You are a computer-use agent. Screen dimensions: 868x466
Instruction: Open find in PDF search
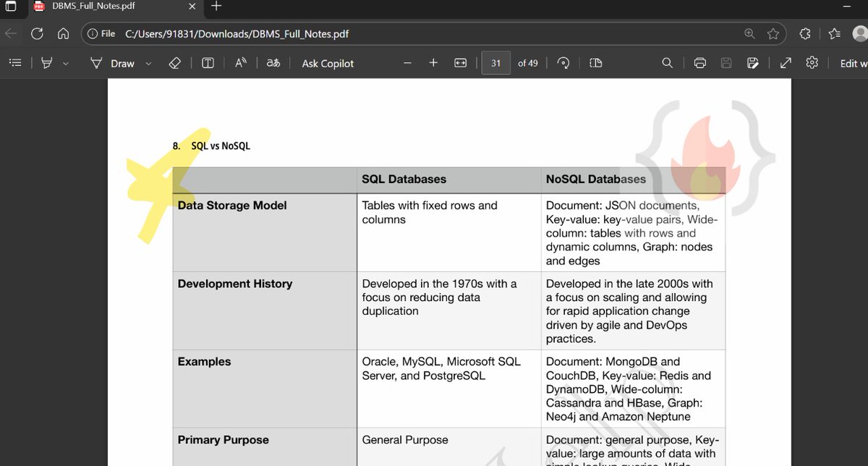[667, 63]
